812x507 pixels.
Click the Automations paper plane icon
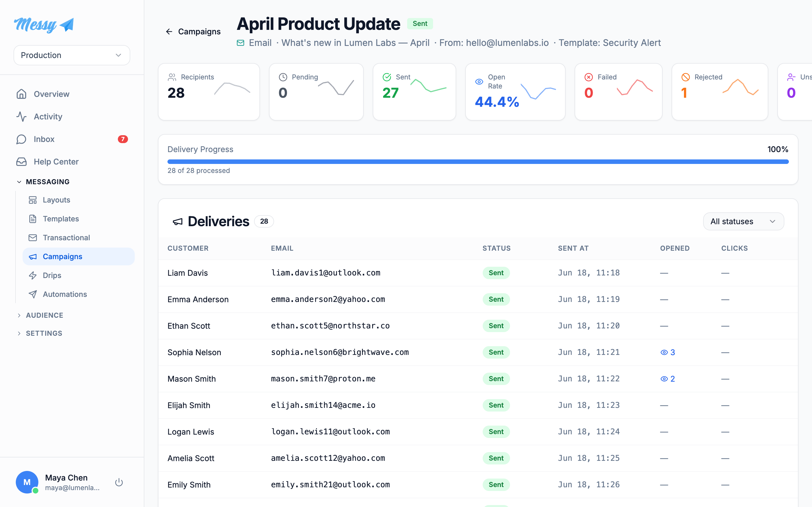[32, 294]
